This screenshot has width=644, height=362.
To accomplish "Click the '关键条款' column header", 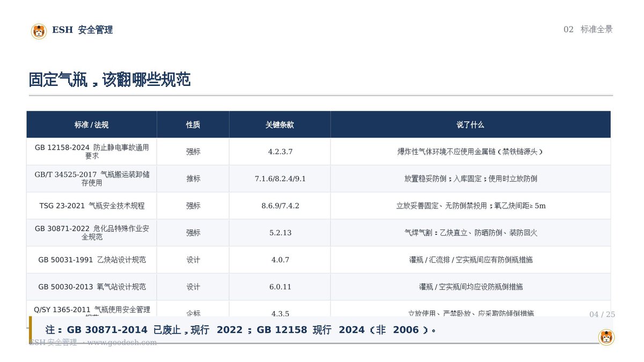I will pyautogui.click(x=280, y=125).
